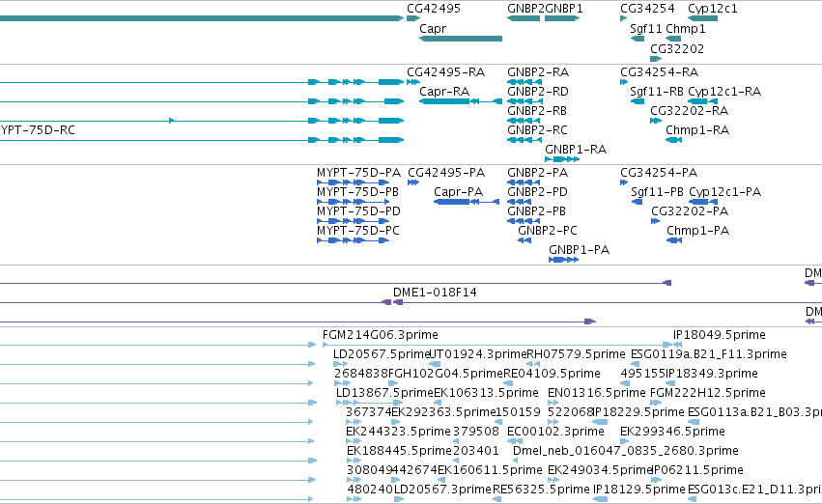Click the FGH102G04.5prime EST label
The height and width of the screenshot is (504, 822).
(445, 374)
